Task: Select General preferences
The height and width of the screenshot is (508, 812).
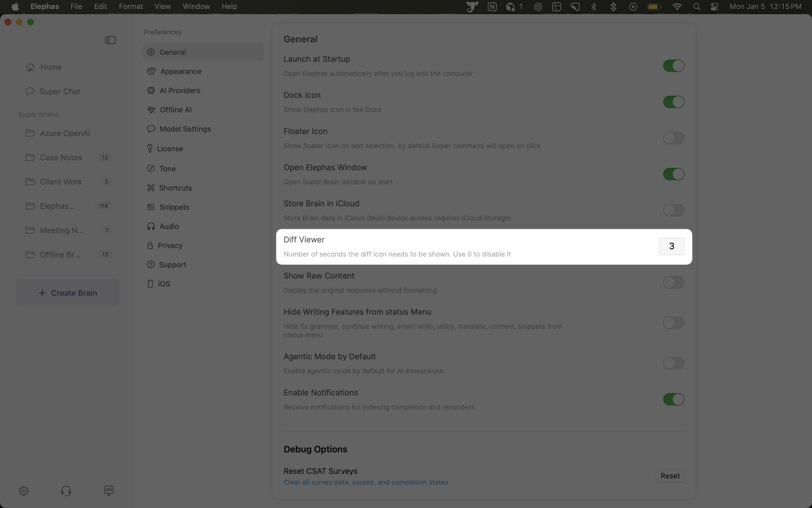Action: pos(203,52)
